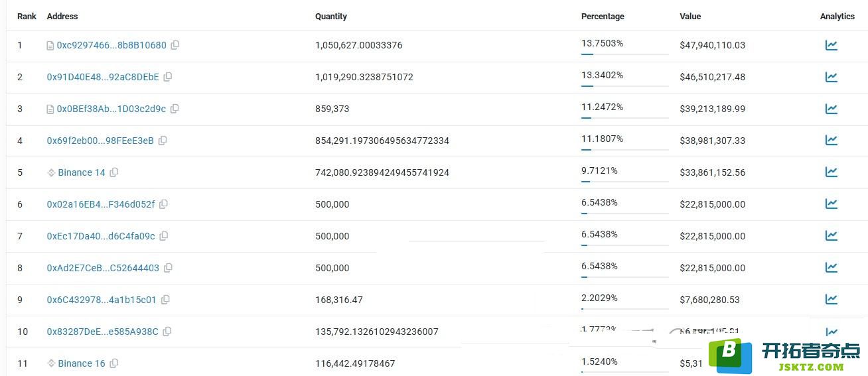Open the Binance 14 address page
This screenshot has height=376, width=868.
coord(81,172)
